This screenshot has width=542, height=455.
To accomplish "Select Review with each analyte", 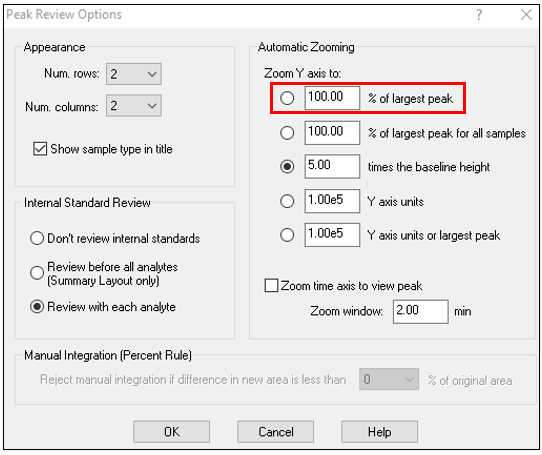I will (x=37, y=307).
